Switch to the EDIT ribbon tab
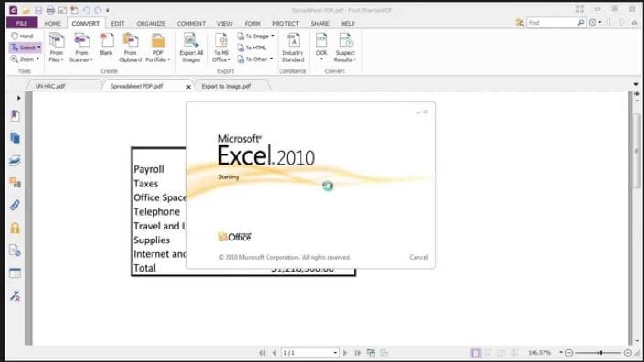The height and width of the screenshot is (362, 644). click(x=118, y=24)
